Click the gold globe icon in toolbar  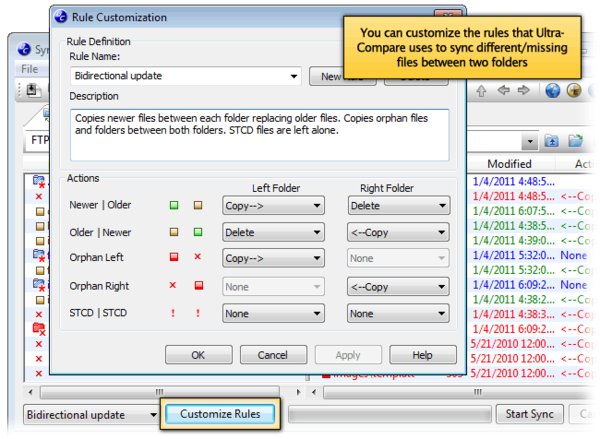coord(574,91)
